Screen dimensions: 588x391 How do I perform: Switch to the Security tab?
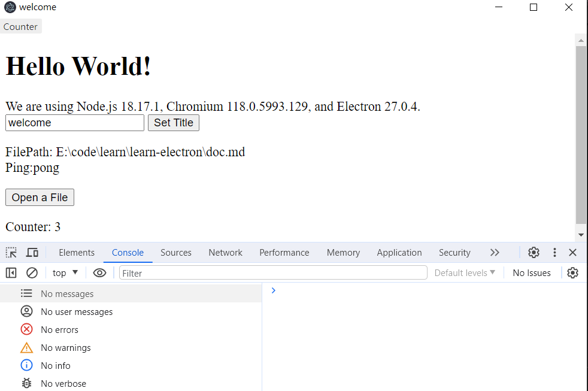point(454,252)
